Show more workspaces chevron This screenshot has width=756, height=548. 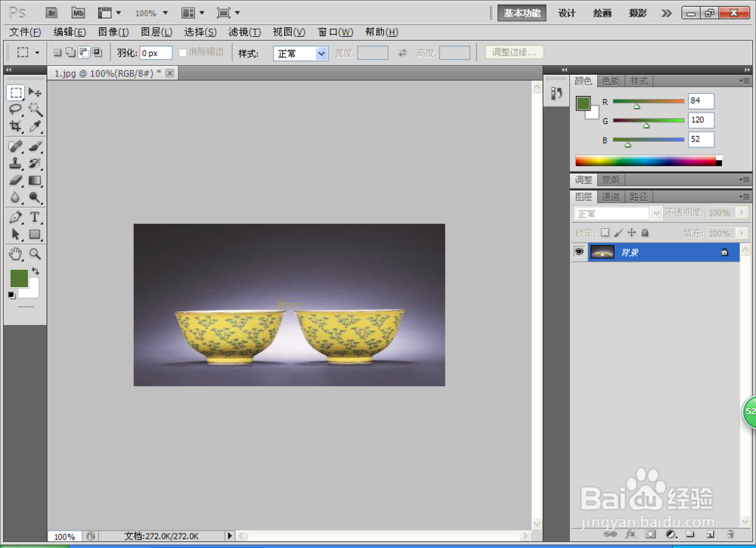coord(666,13)
